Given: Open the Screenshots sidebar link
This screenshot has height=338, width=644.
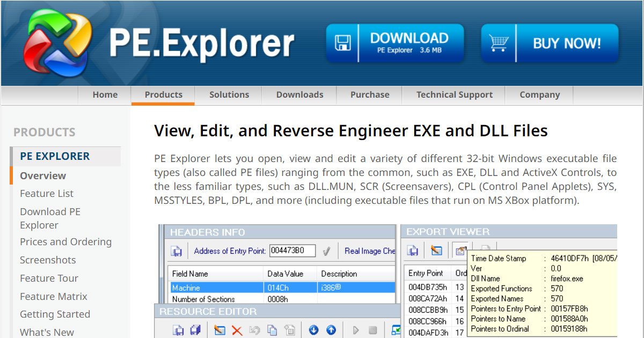Looking at the screenshot, I should pos(48,260).
